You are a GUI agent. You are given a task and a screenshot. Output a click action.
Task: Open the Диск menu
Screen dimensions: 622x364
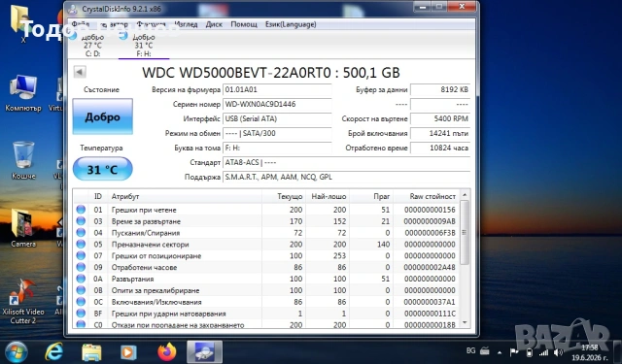[x=214, y=24]
